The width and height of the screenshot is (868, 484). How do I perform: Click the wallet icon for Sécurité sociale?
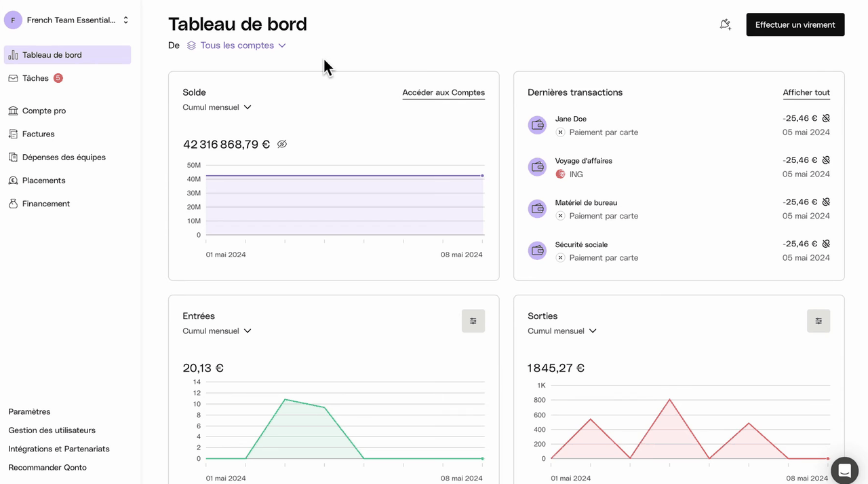[537, 250]
